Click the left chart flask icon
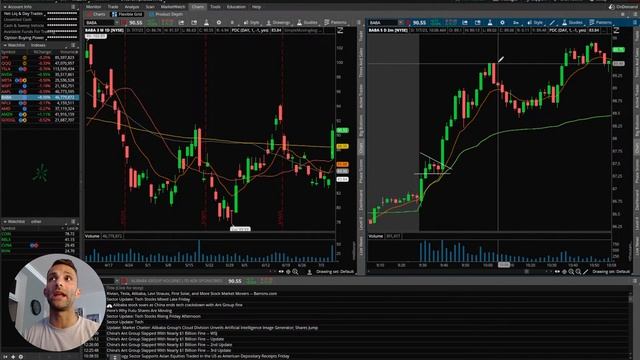 point(206,22)
